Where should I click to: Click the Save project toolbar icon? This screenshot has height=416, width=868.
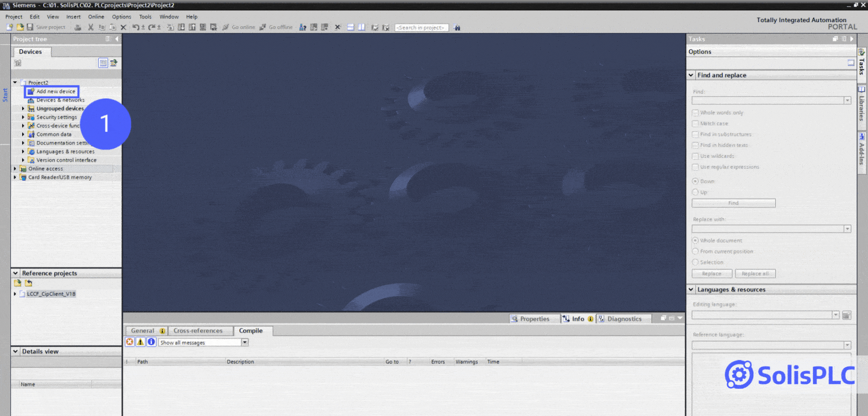(30, 27)
